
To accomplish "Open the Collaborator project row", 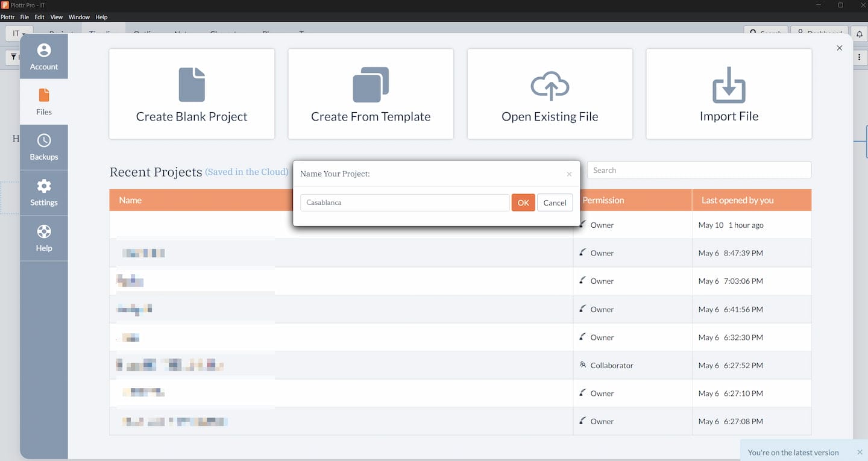I will (x=341, y=365).
